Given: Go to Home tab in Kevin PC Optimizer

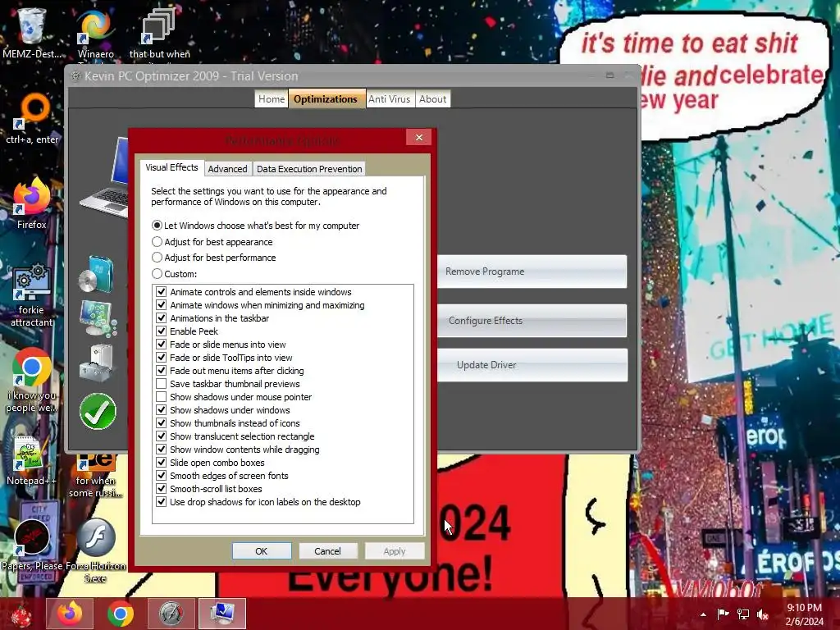Looking at the screenshot, I should pyautogui.click(x=271, y=99).
